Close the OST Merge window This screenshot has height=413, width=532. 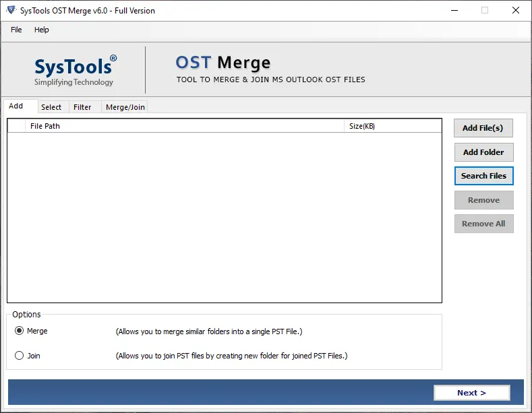pyautogui.click(x=516, y=11)
